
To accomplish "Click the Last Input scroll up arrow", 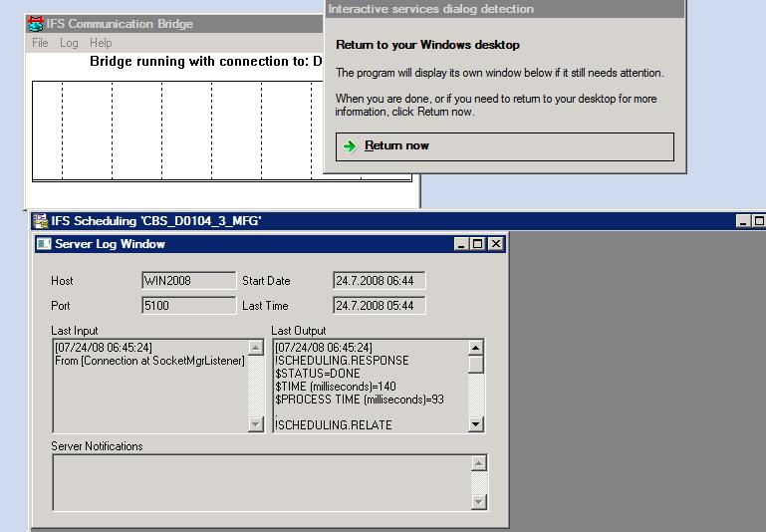I will pyautogui.click(x=255, y=348).
